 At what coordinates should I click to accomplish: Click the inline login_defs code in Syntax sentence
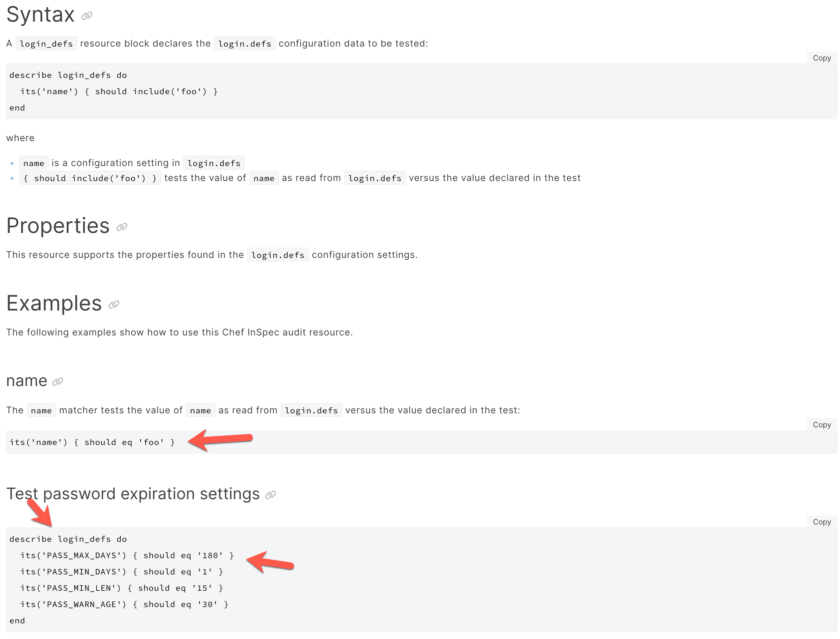point(46,44)
